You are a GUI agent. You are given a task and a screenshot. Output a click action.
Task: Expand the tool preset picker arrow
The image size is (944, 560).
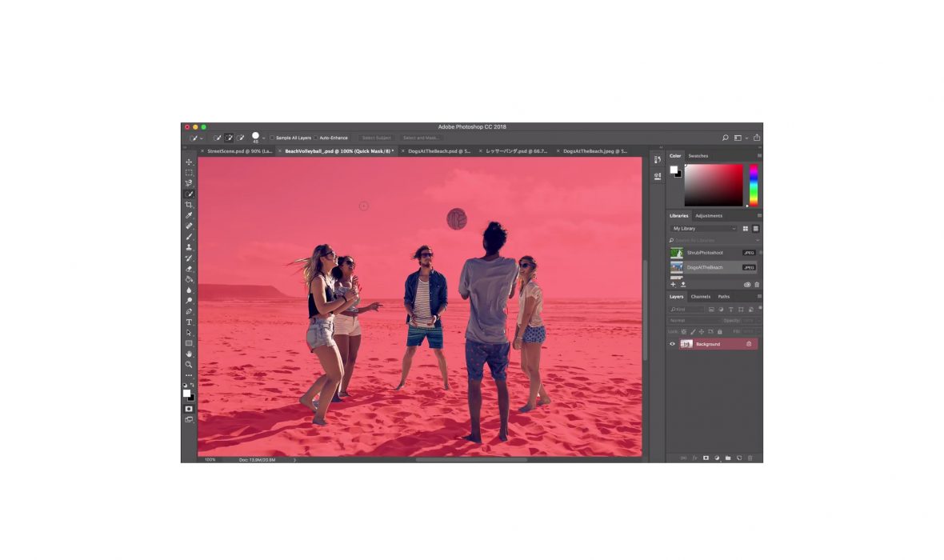(x=202, y=138)
